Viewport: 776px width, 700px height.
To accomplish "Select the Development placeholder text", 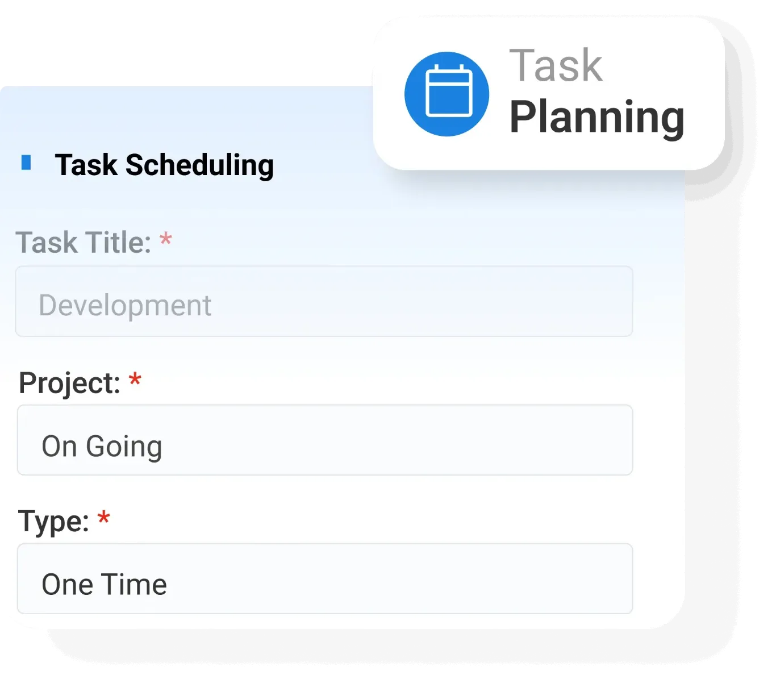I will 125,306.
